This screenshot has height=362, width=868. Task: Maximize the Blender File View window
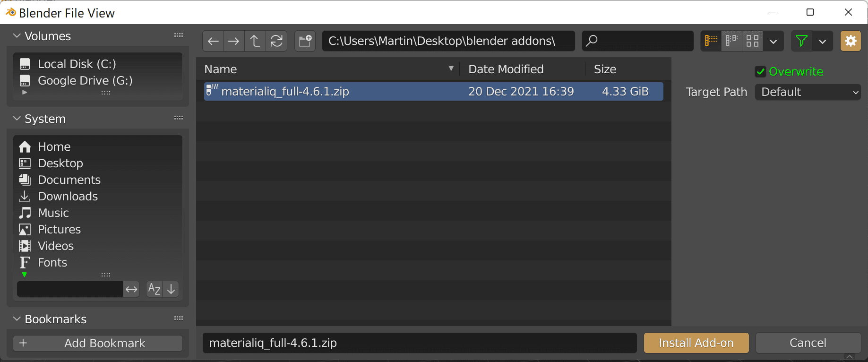[x=810, y=12]
